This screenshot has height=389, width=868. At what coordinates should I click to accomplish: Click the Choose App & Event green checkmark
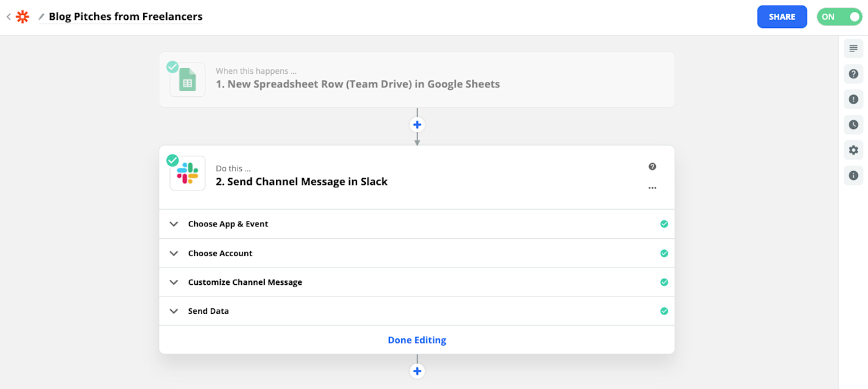(x=664, y=224)
